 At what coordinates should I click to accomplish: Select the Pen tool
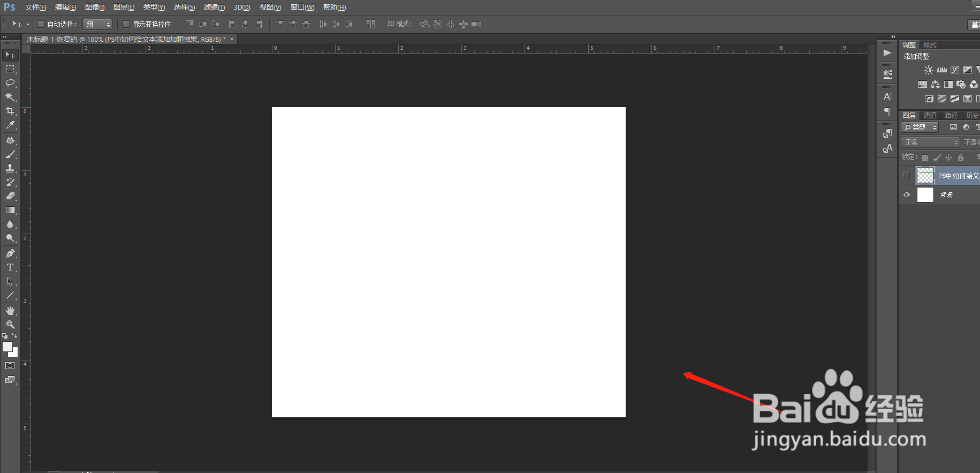(x=10, y=253)
